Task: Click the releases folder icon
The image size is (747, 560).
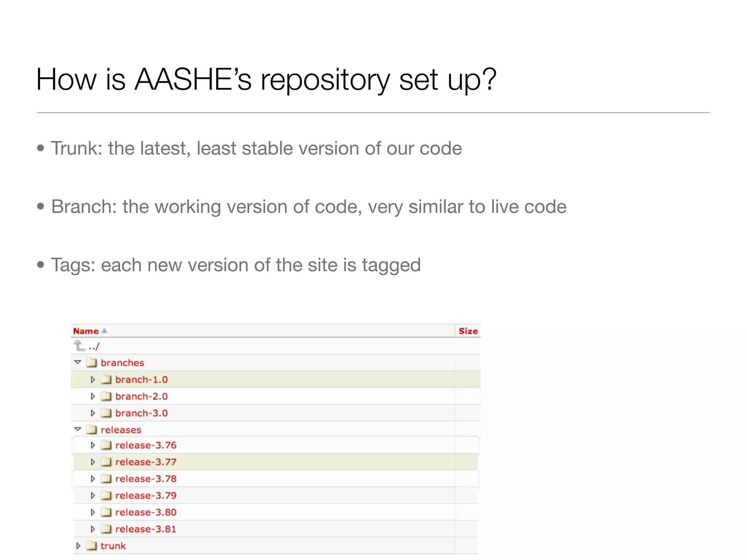Action: [x=92, y=430]
